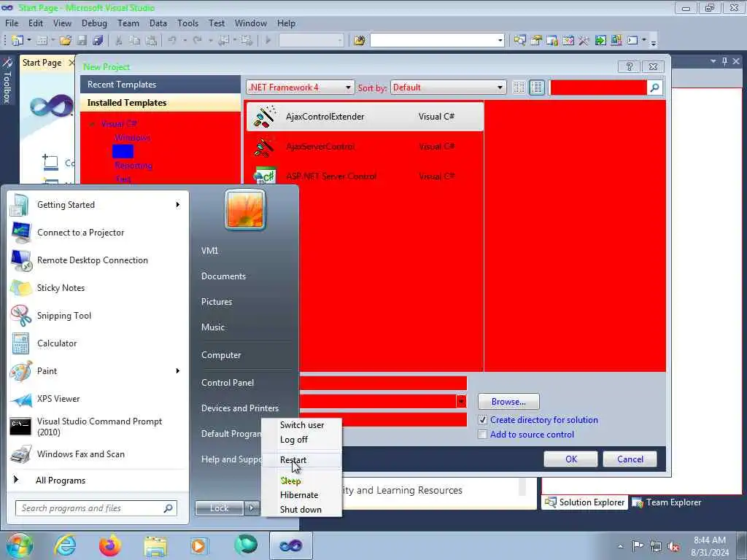Viewport: 747px width, 560px height.
Task: Click the search magnifier in New Project dialog
Action: pyautogui.click(x=655, y=87)
